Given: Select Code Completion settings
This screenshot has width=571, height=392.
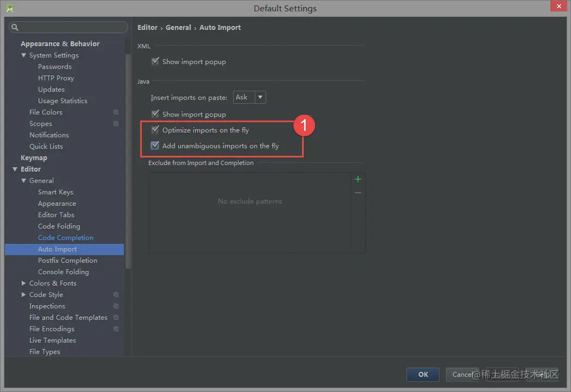Looking at the screenshot, I should click(x=66, y=238).
